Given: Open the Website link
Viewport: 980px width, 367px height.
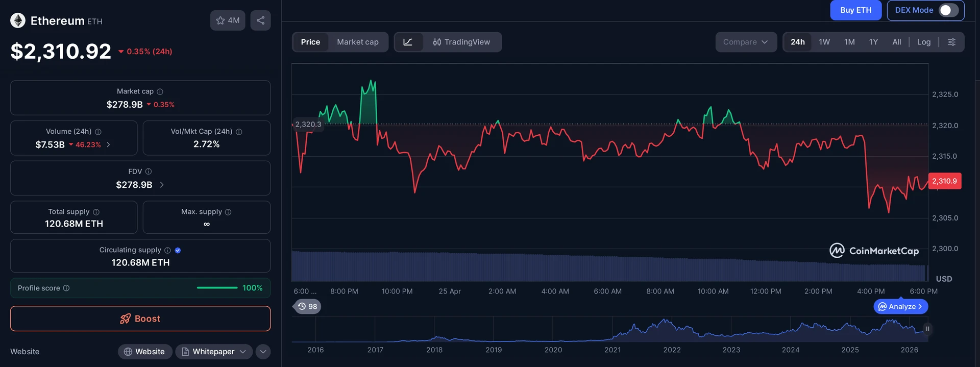Looking at the screenshot, I should coord(144,352).
